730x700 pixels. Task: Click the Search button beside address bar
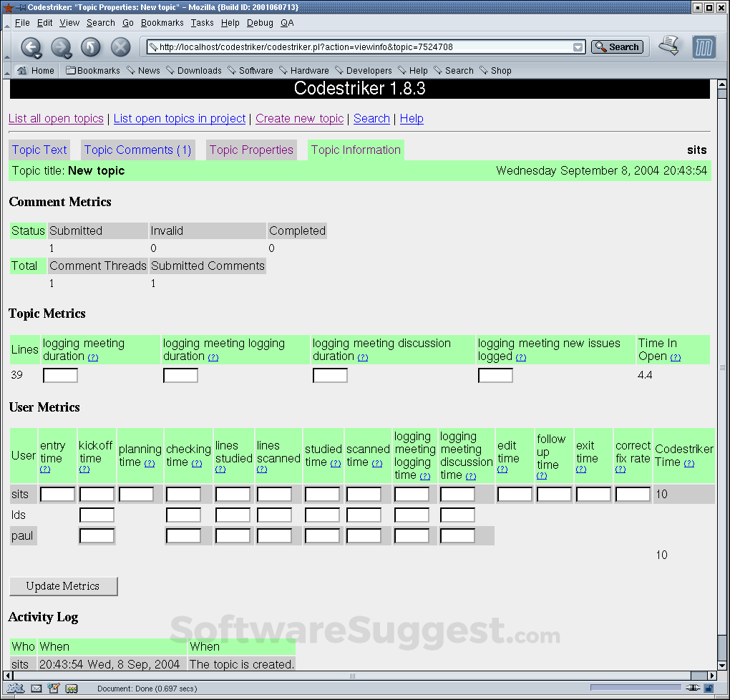[x=617, y=47]
